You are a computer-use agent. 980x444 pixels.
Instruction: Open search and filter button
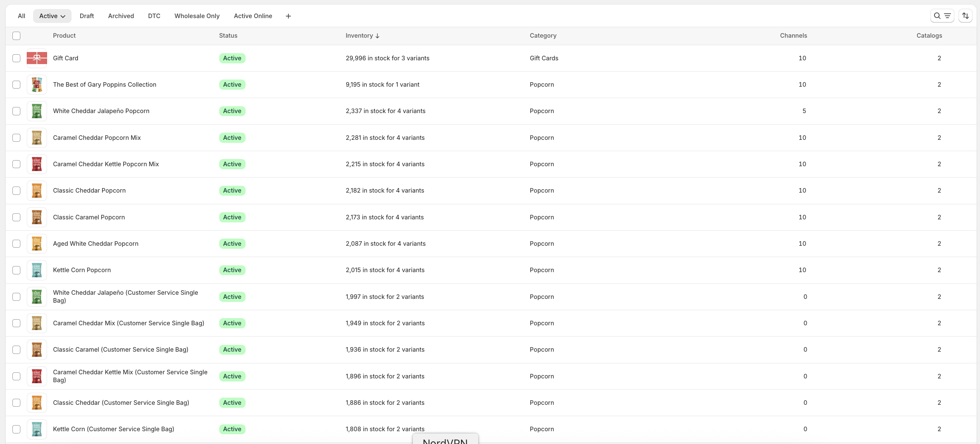(942, 16)
